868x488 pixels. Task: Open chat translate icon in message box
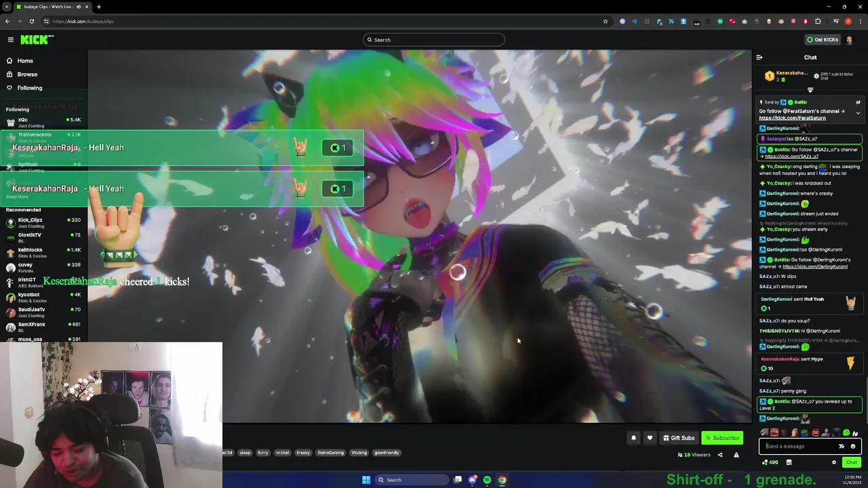[x=842, y=447]
